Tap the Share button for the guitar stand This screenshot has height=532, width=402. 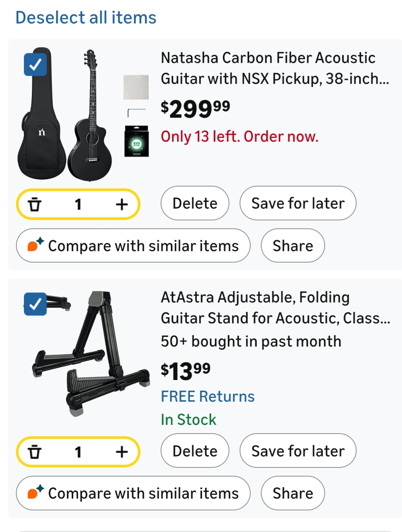point(293,493)
